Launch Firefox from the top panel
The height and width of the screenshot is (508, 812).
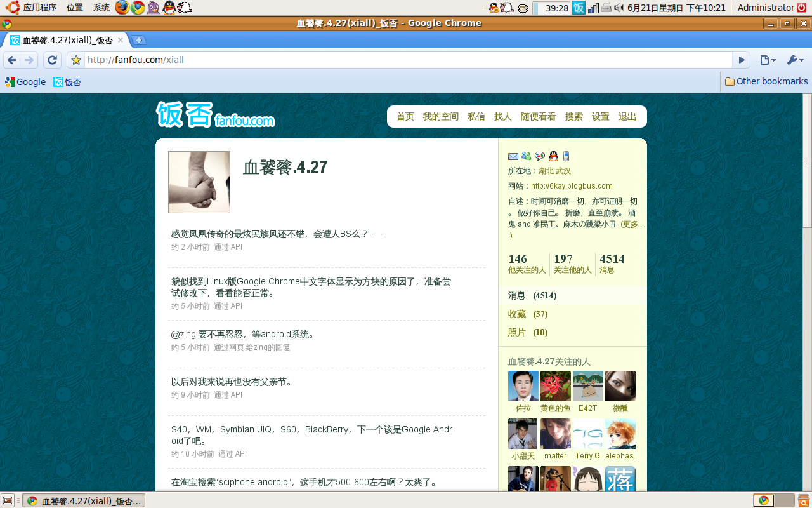(122, 8)
